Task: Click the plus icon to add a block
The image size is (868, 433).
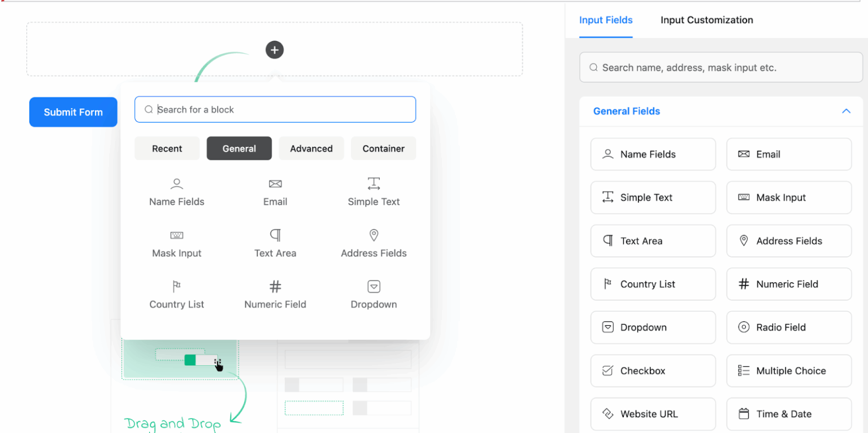Action: click(x=275, y=50)
